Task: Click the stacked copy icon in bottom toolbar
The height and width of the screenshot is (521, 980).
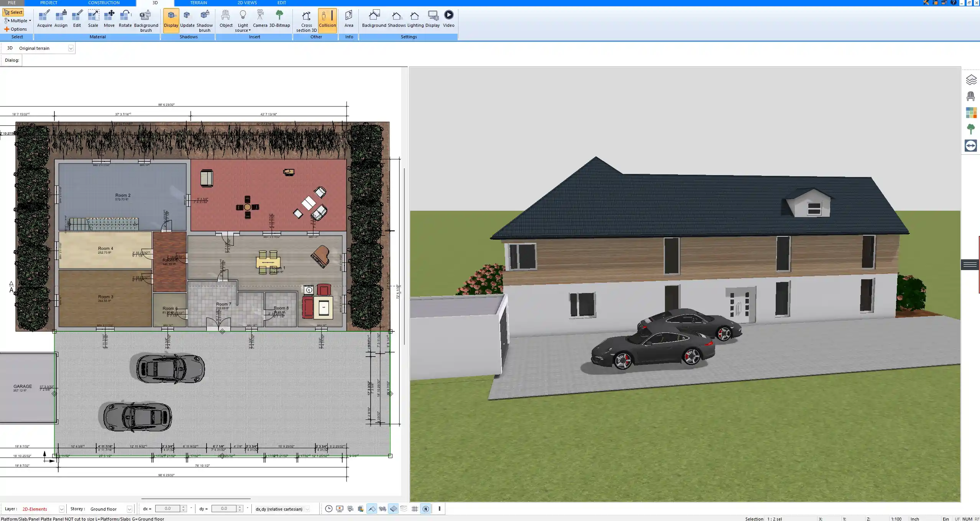Action: click(x=361, y=509)
